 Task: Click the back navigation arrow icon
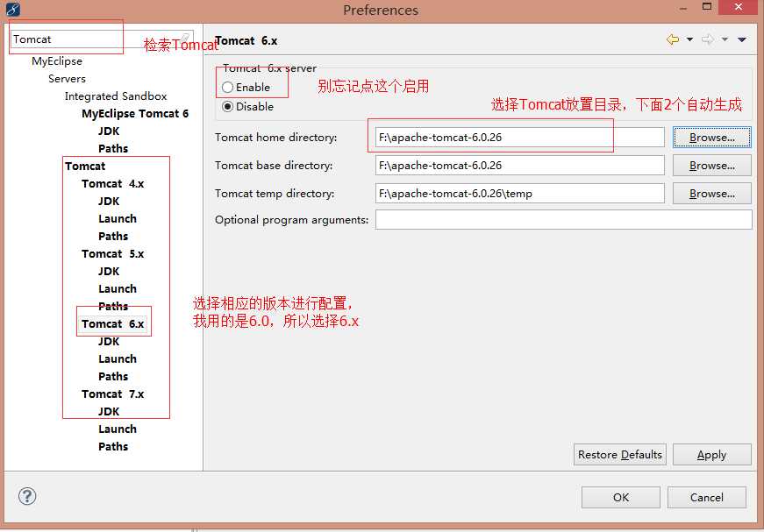tap(673, 39)
